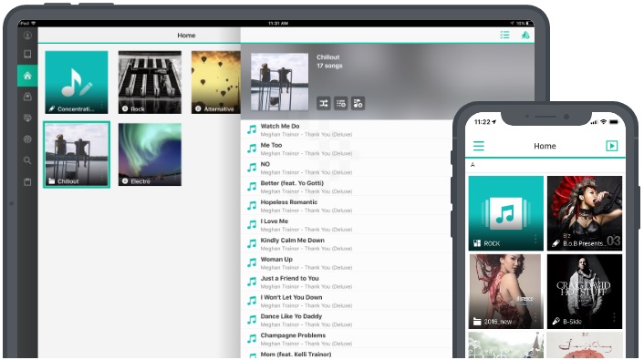Open the Home tab in the iPad sidebar
This screenshot has width=644, height=360.
coord(27,76)
